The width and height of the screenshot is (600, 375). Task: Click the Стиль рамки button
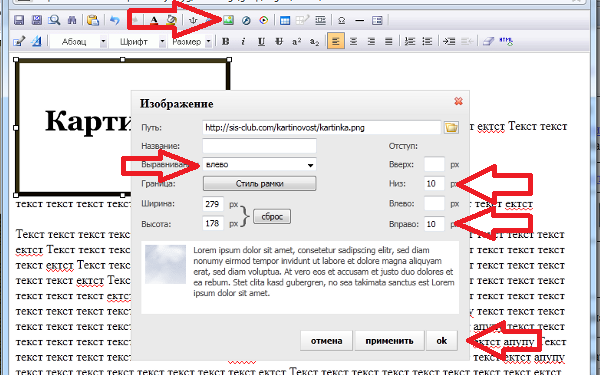[x=259, y=184]
